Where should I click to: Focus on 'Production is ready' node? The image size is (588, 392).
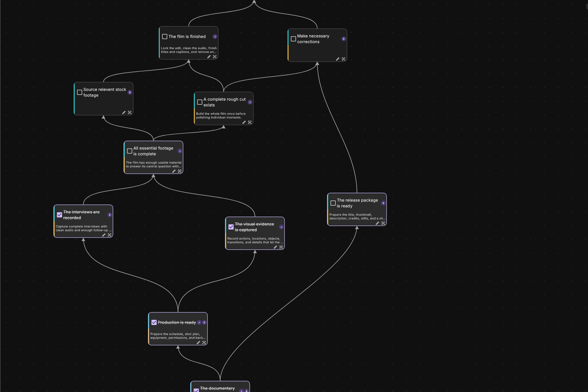click(x=204, y=343)
